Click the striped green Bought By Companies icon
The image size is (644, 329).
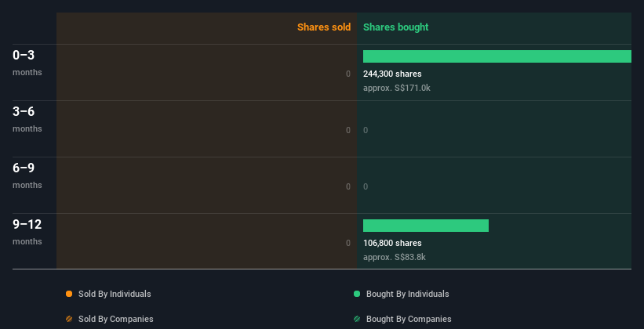pos(357,319)
